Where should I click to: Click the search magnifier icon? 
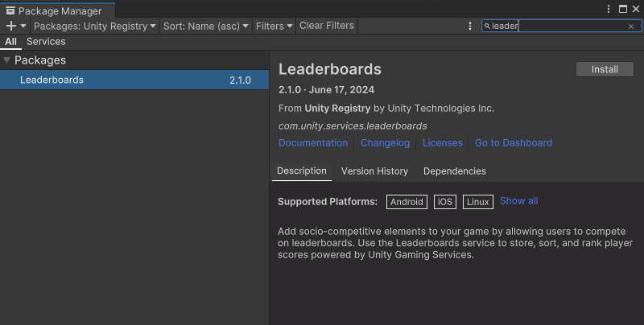[x=487, y=26]
